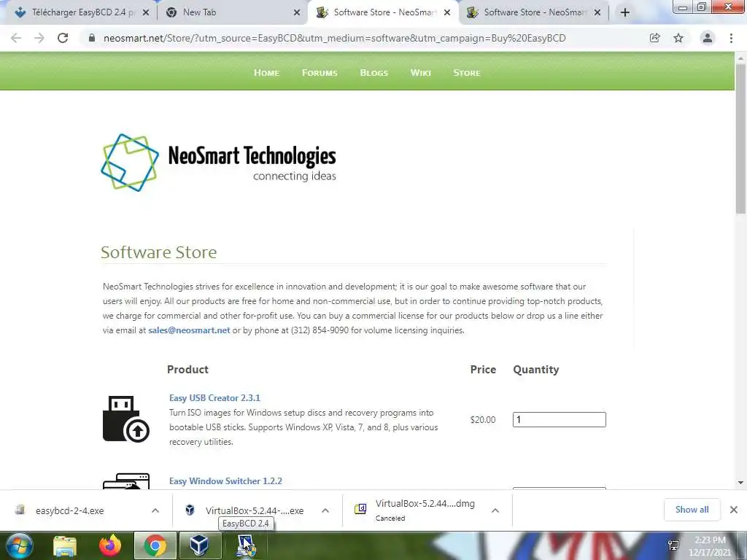Open the Easy Window Switcher 1.2.2 link
The width and height of the screenshot is (747, 560).
coord(226,481)
